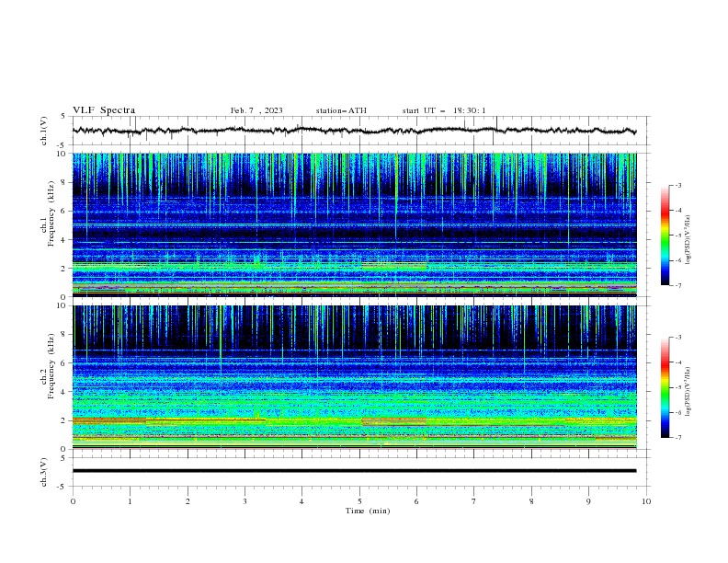
Task: Click the "5" tick on ch.1(V) axis
Action: [64, 116]
